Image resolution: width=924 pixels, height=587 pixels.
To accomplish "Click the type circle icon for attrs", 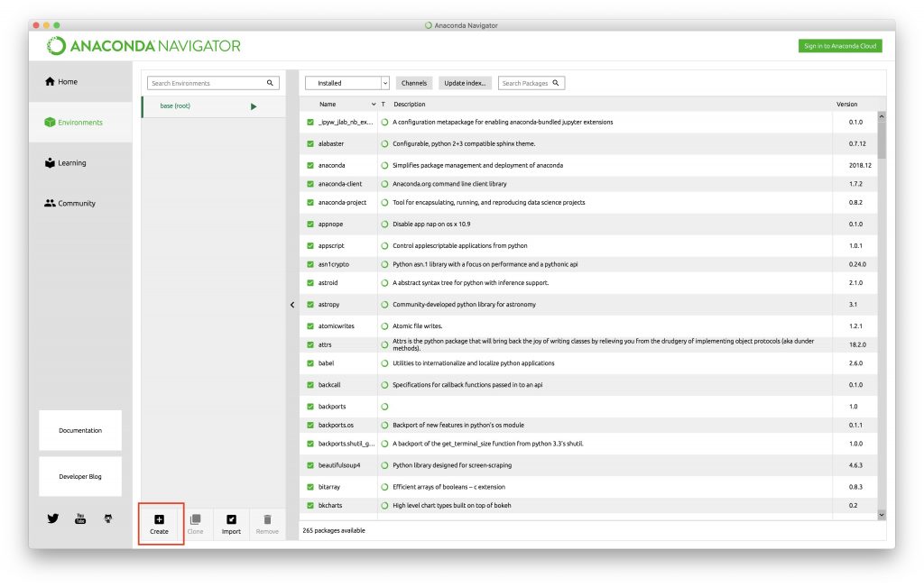I will point(384,344).
